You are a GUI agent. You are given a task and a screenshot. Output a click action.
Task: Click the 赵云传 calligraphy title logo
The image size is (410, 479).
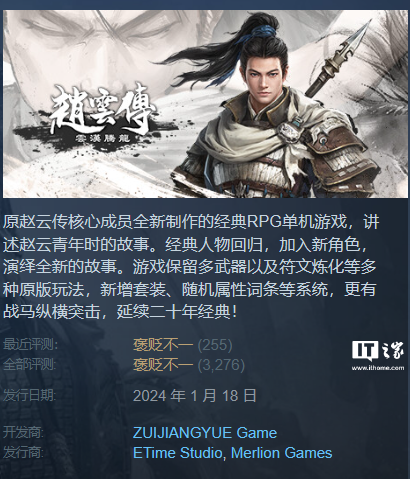pyautogui.click(x=102, y=109)
